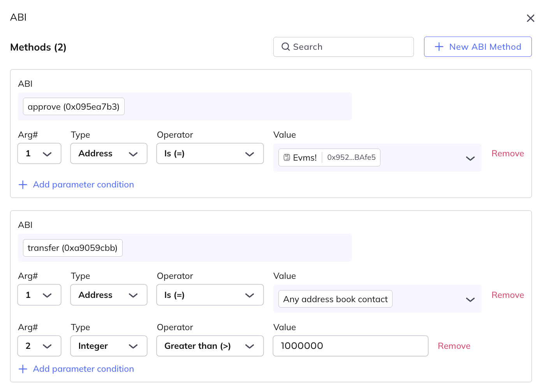Click the magnifier icon in the search box

point(286,47)
